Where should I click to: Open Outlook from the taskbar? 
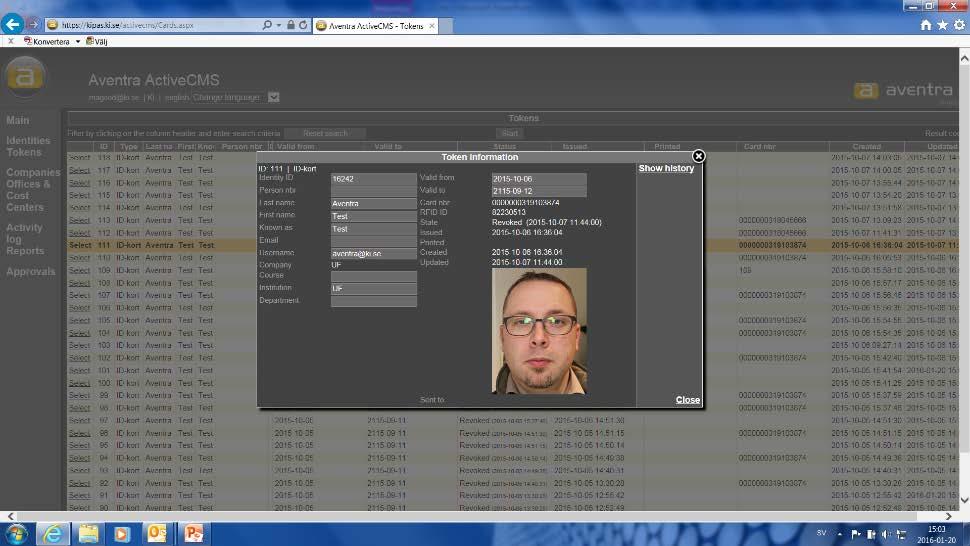157,534
